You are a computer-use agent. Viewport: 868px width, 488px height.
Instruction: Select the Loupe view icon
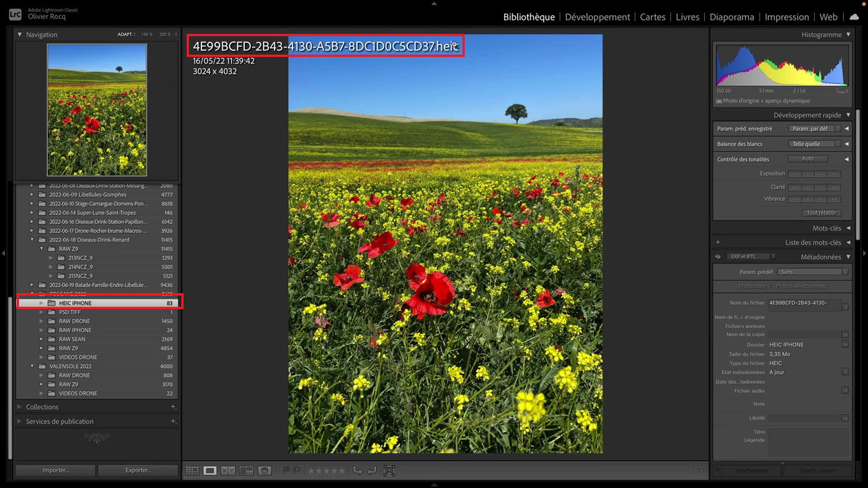click(210, 470)
